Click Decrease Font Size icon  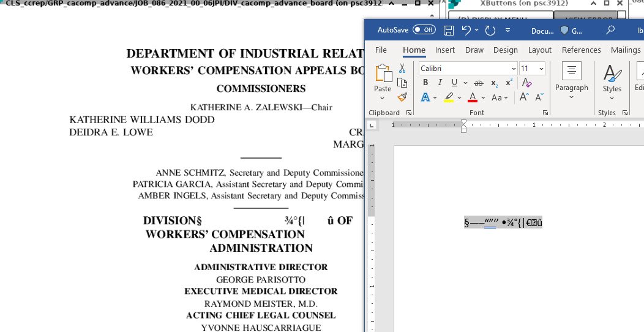coord(539,97)
